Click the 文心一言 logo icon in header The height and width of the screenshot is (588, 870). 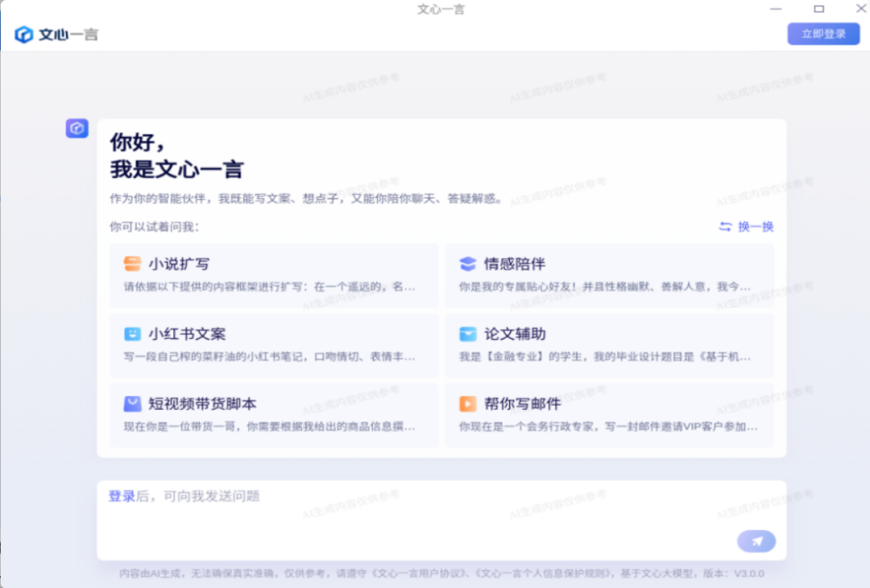[24, 35]
